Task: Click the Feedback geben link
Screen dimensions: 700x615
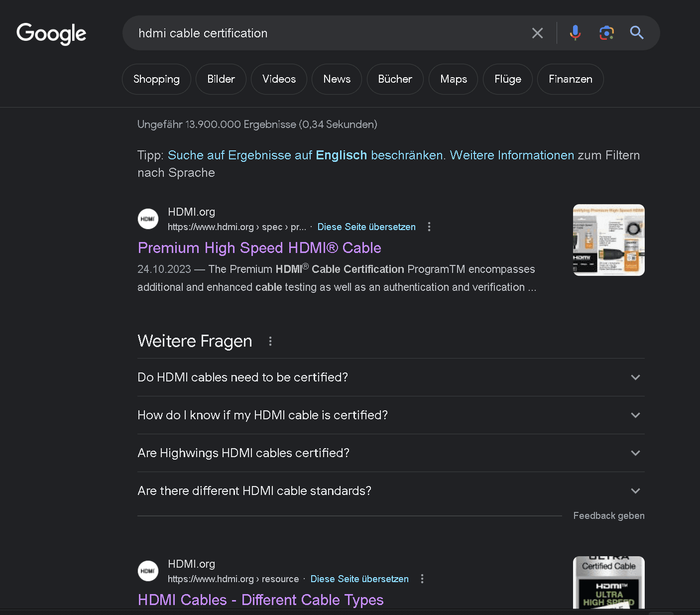Action: pos(608,516)
